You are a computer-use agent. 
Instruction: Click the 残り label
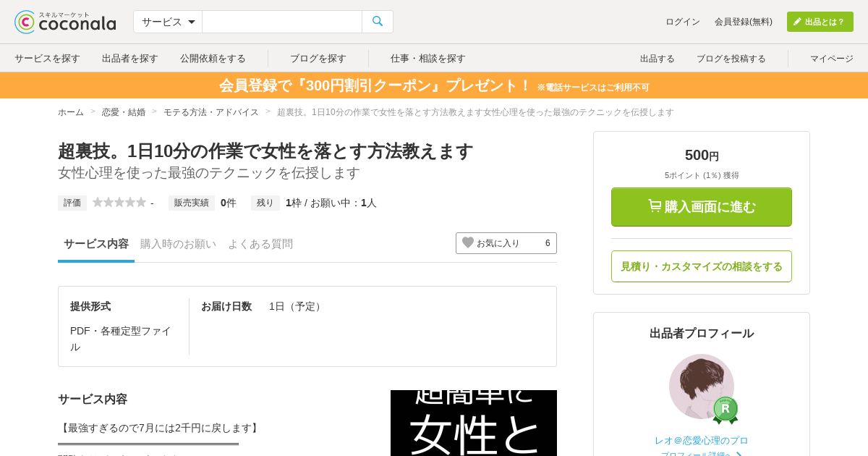(x=265, y=203)
